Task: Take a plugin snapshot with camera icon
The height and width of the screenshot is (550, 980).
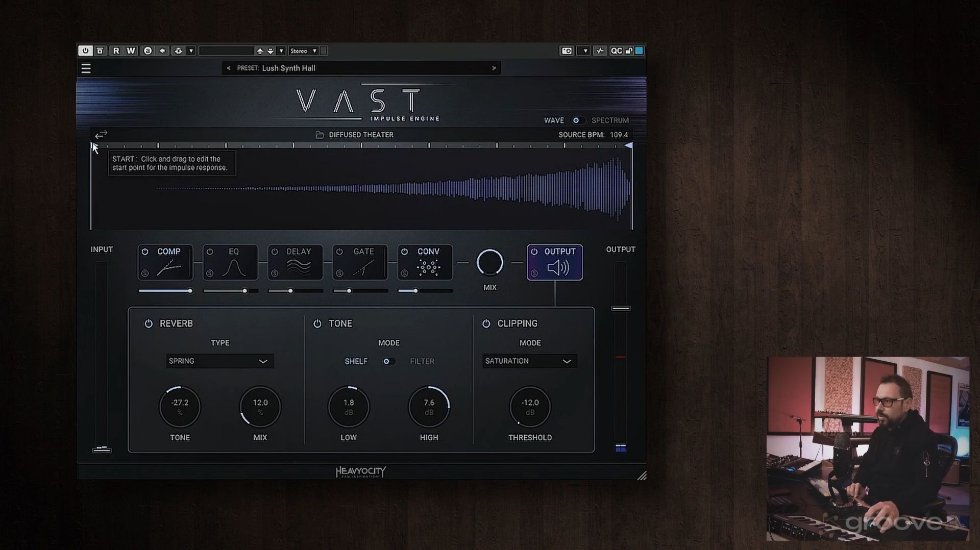Action: [x=567, y=51]
